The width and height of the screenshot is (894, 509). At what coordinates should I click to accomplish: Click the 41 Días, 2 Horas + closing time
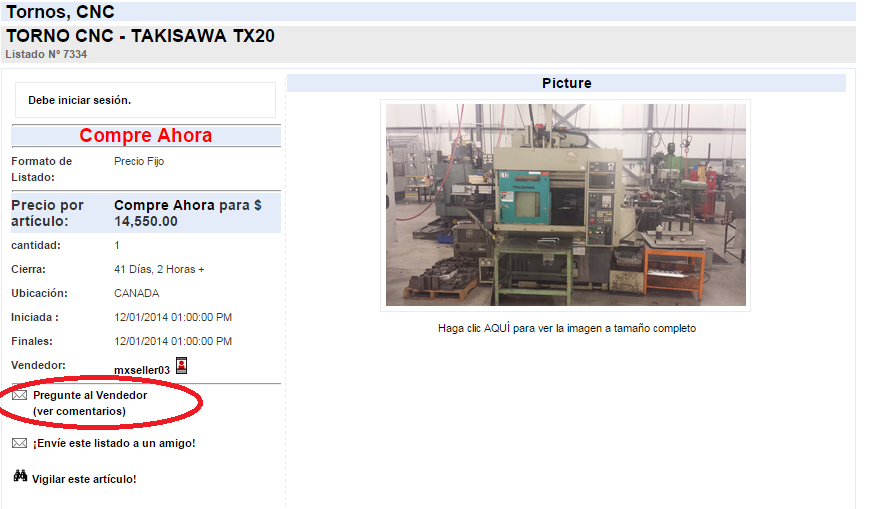click(159, 269)
